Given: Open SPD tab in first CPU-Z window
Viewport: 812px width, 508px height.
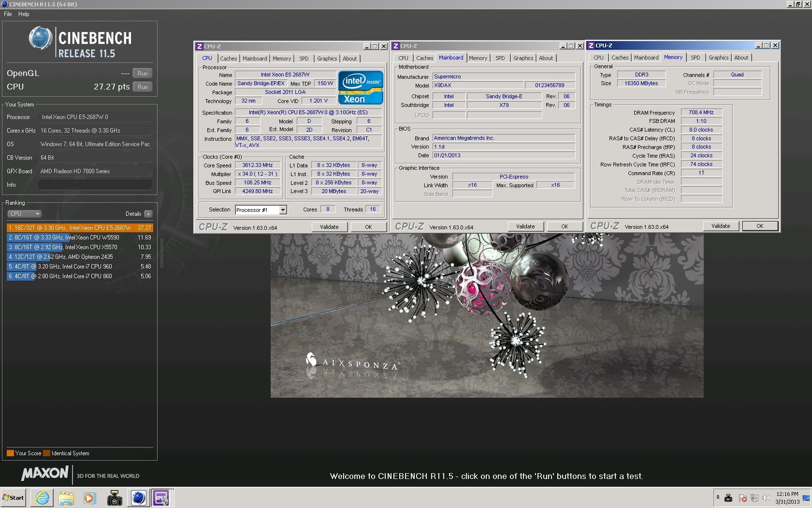Looking at the screenshot, I should [304, 59].
